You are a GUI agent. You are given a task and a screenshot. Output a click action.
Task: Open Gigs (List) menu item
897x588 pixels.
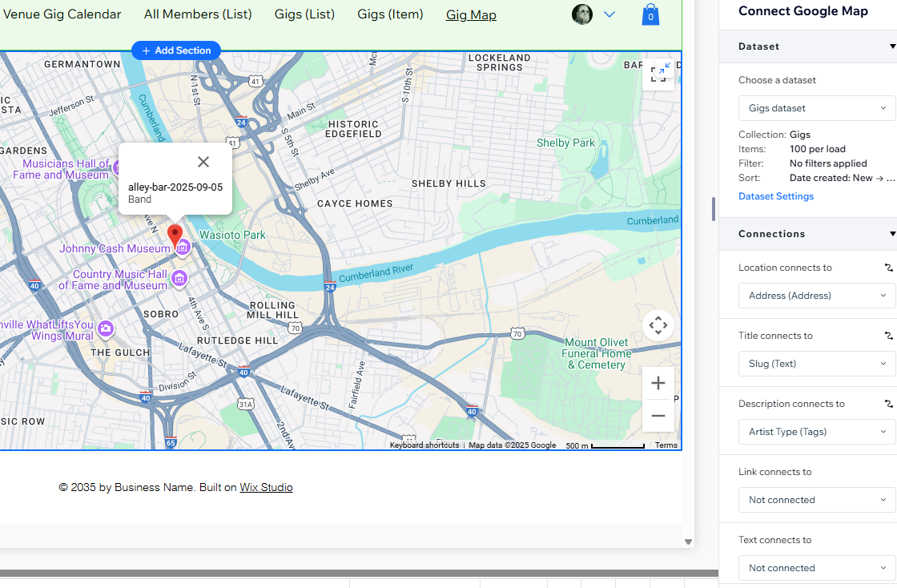304,14
